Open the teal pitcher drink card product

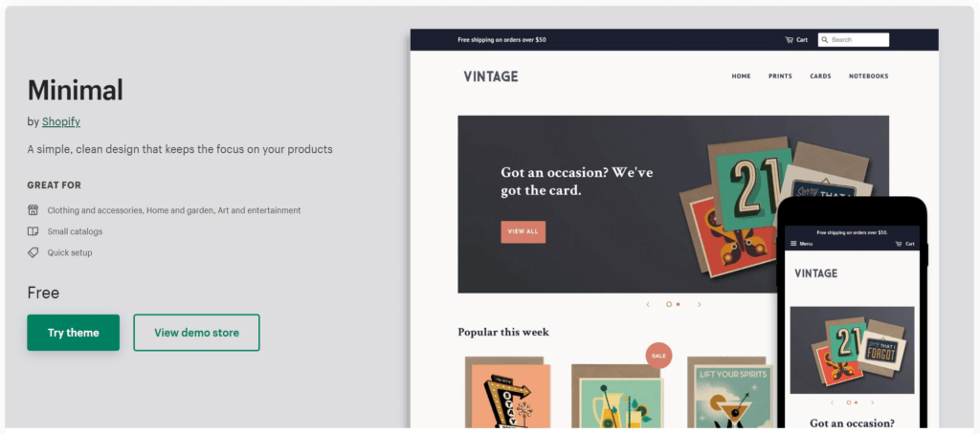[x=616, y=397]
